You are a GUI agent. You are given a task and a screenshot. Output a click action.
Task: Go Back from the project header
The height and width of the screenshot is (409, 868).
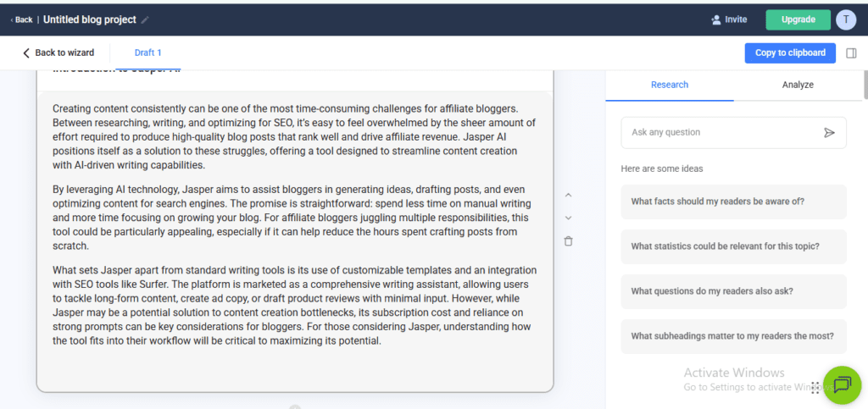point(21,19)
